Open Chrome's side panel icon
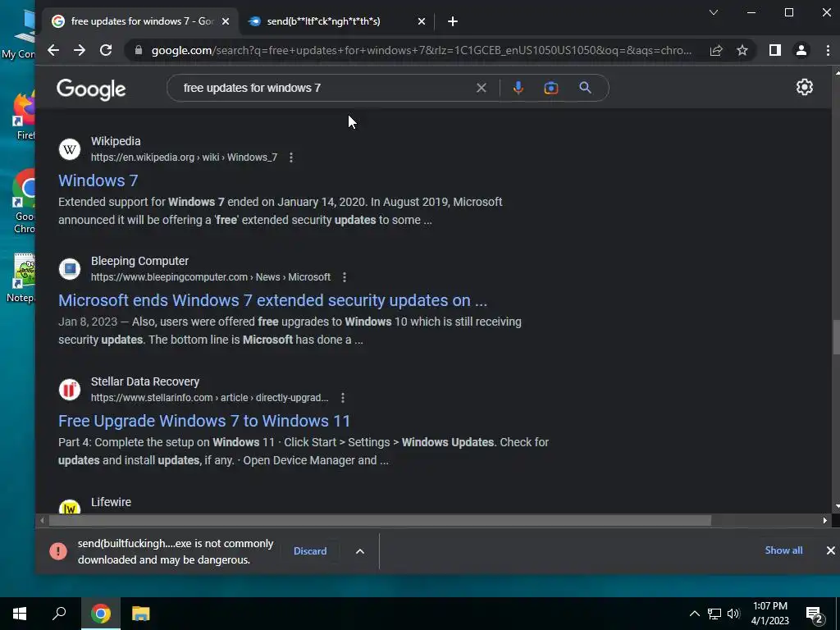 click(774, 50)
